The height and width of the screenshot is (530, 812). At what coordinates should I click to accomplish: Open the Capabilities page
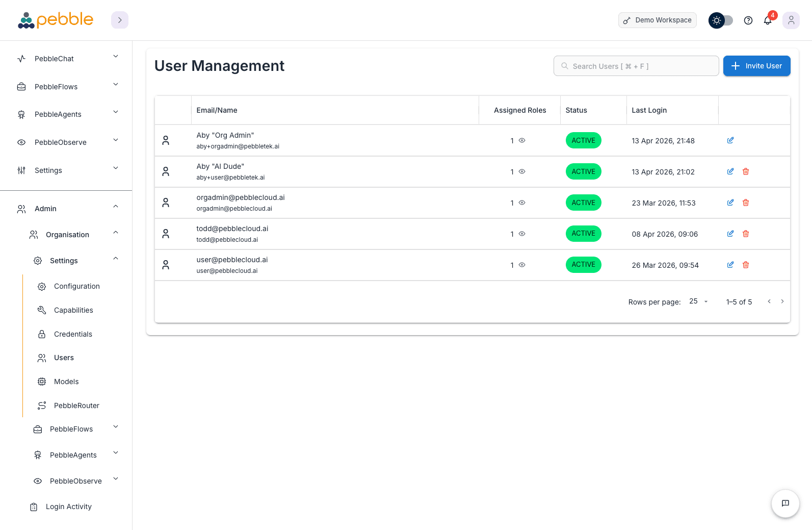tap(73, 310)
